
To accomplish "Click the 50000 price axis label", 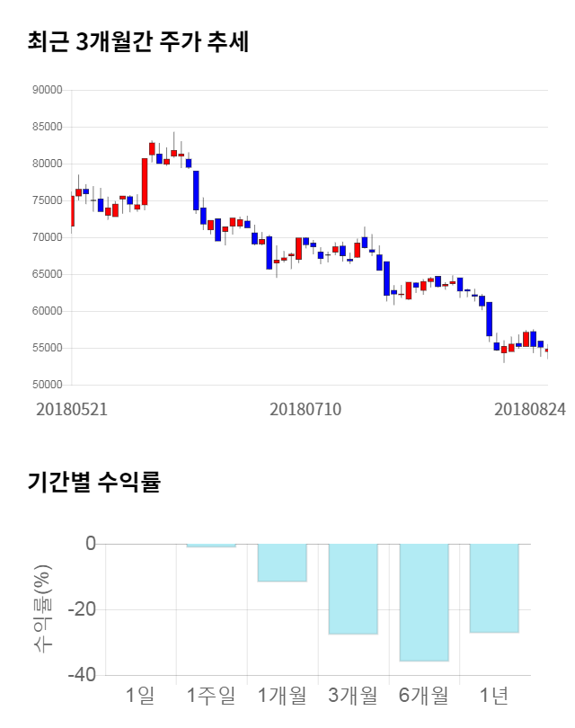I will tap(45, 385).
